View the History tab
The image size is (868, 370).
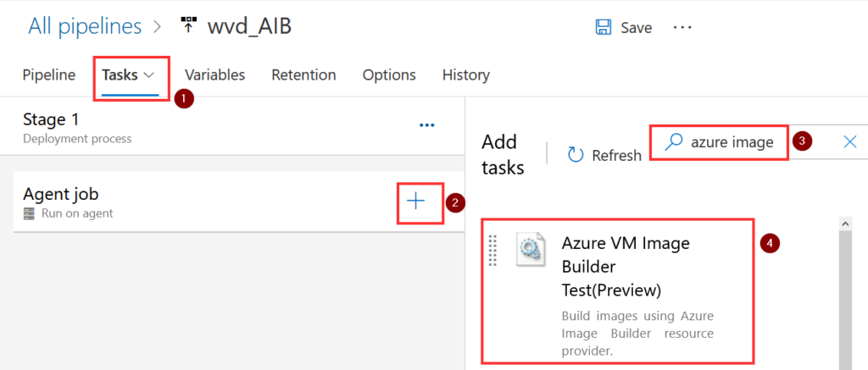tap(465, 75)
